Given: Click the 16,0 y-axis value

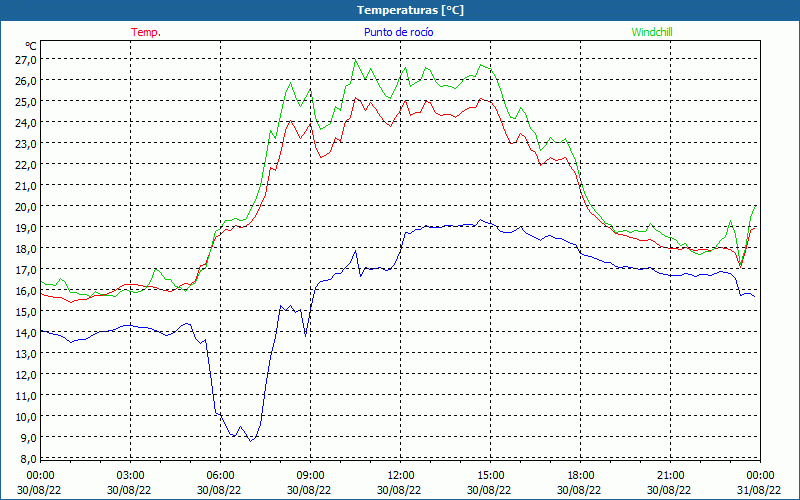Looking at the screenshot, I should point(26,291).
